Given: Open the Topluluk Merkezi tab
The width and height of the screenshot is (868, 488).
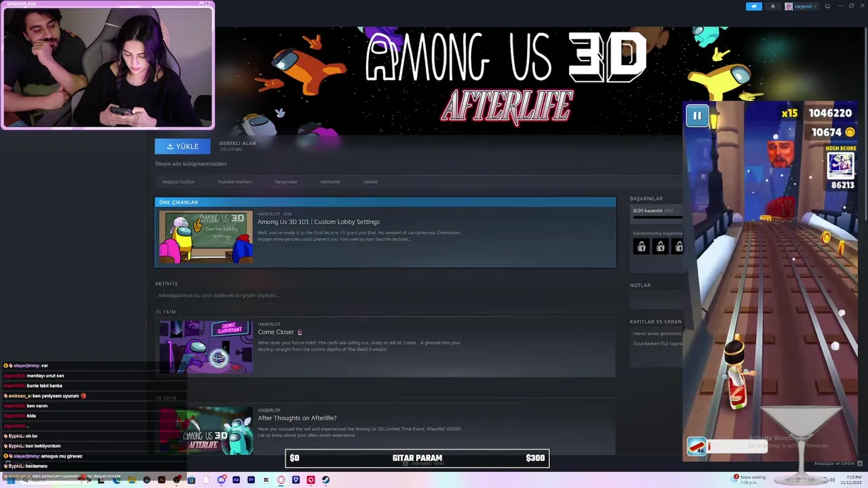Looking at the screenshot, I should (x=235, y=182).
